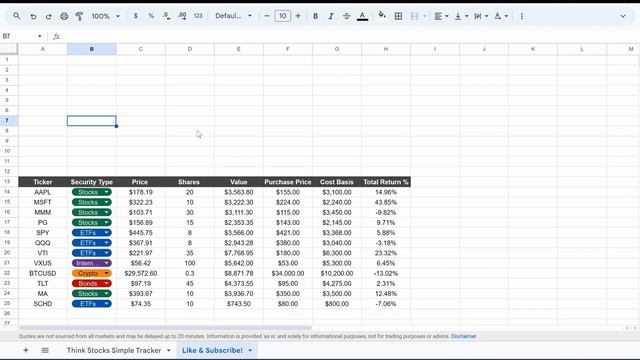Click the Undo arrow icon

tap(33, 16)
